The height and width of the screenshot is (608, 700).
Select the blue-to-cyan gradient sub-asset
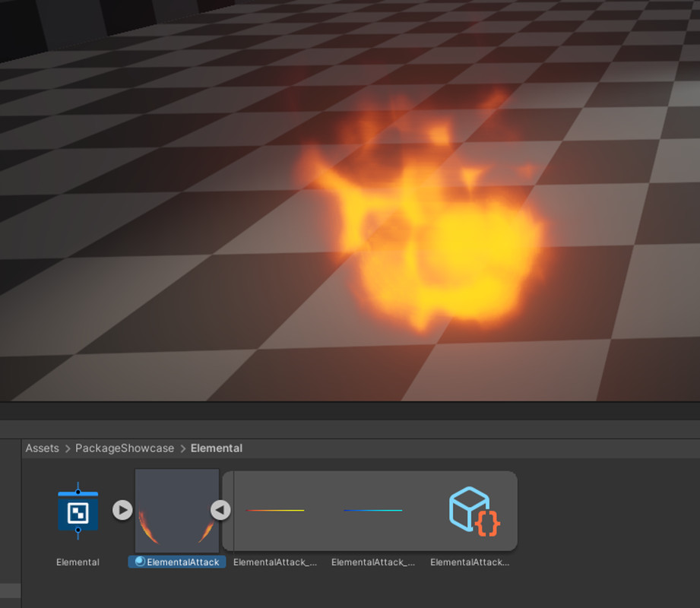tap(373, 510)
